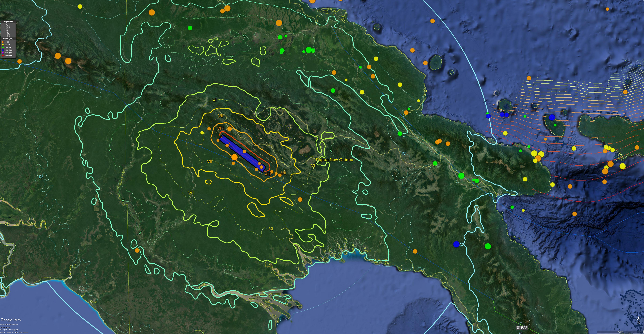This screenshot has height=334, width=644.
Task: Select the largest orange earthquake marker beside fault
Action: coord(235,157)
